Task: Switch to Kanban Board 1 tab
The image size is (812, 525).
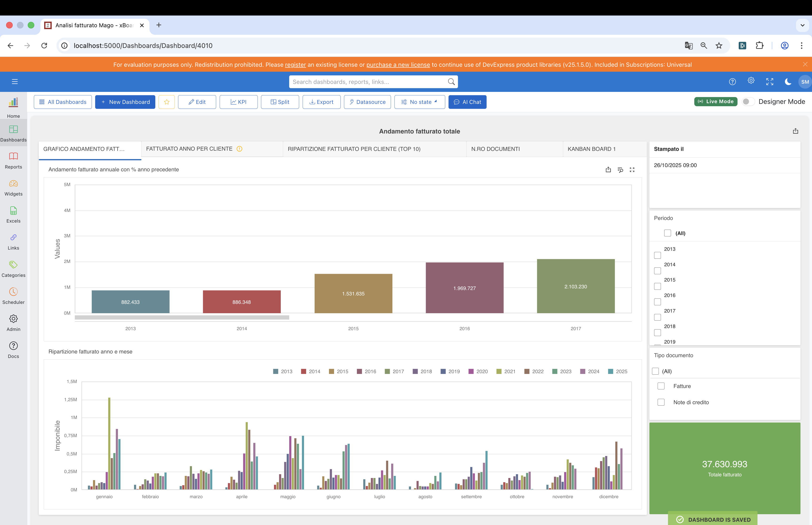Action: tap(605, 149)
